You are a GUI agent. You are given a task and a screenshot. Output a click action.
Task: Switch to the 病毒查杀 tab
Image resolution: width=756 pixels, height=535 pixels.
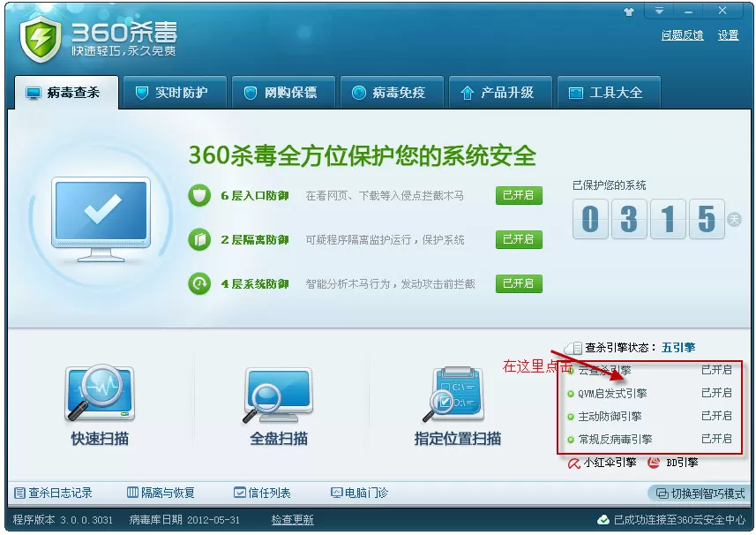[x=66, y=92]
